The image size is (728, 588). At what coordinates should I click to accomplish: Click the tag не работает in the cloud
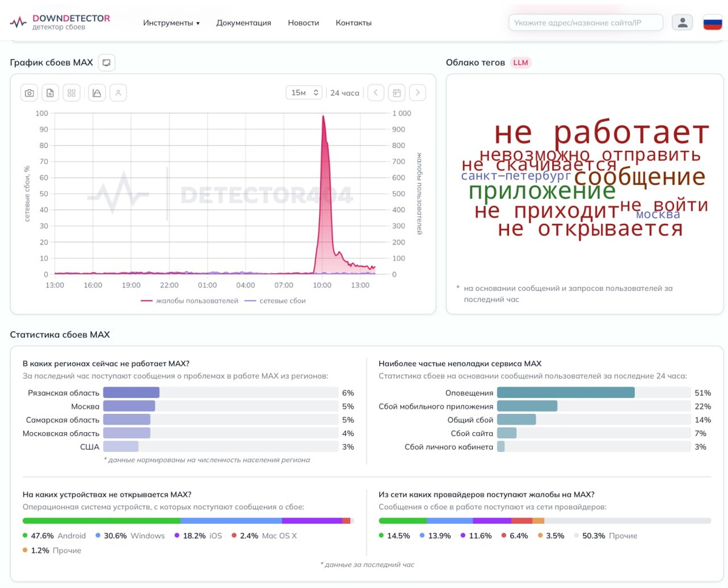[601, 133]
